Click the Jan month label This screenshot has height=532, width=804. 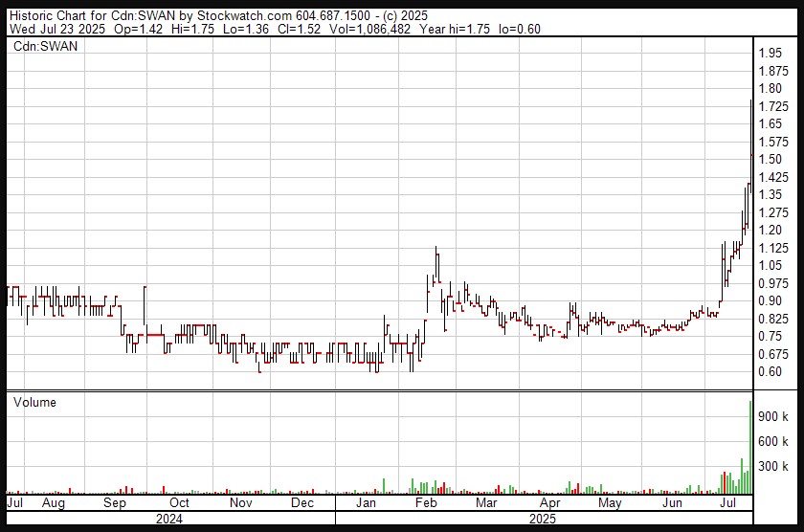click(366, 502)
